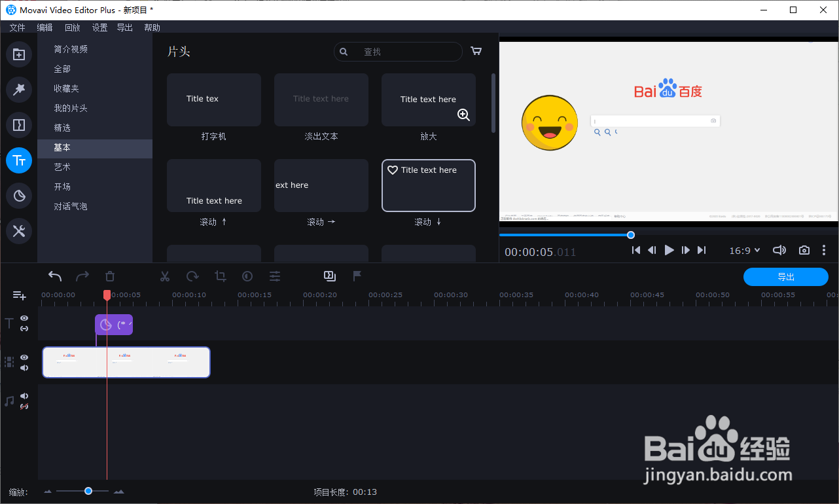The height and width of the screenshot is (504, 839).
Task: Mute the audio track speaker
Action: (24, 396)
